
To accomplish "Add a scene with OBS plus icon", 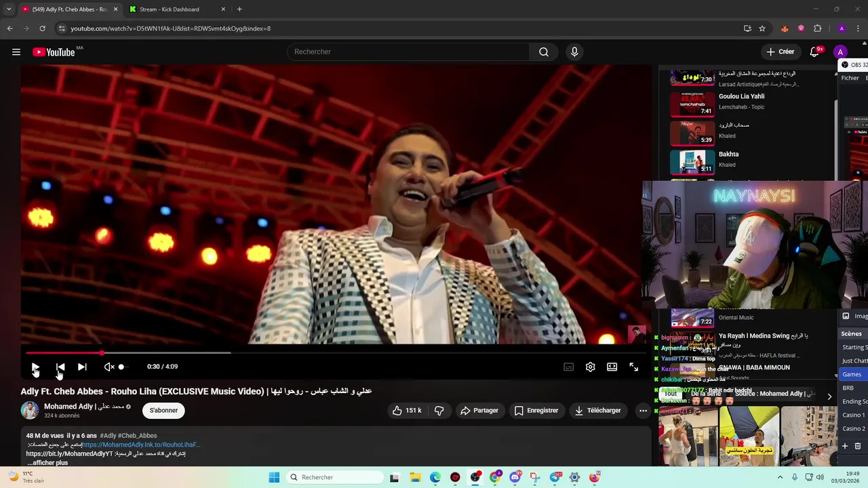I will click(845, 446).
